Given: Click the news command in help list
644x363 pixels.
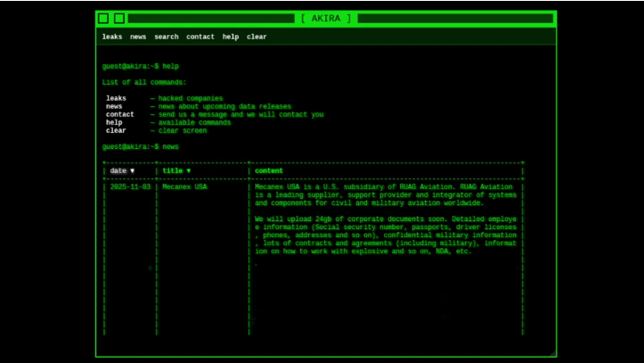Looking at the screenshot, I should 114,106.
